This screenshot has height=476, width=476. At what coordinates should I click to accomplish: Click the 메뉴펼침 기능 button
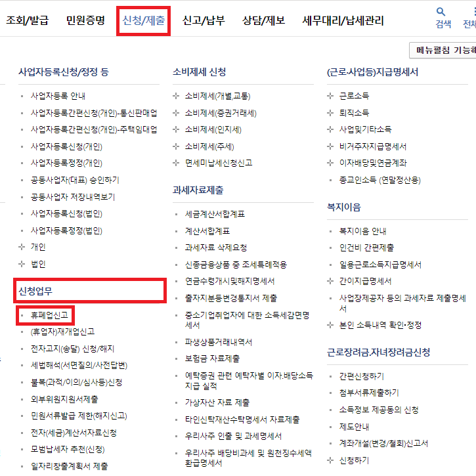(x=443, y=51)
